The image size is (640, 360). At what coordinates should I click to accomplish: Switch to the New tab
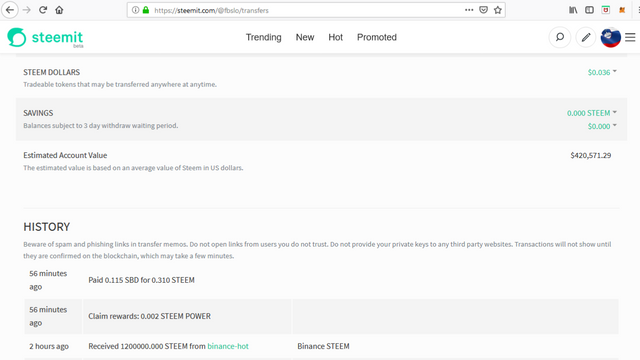(305, 37)
